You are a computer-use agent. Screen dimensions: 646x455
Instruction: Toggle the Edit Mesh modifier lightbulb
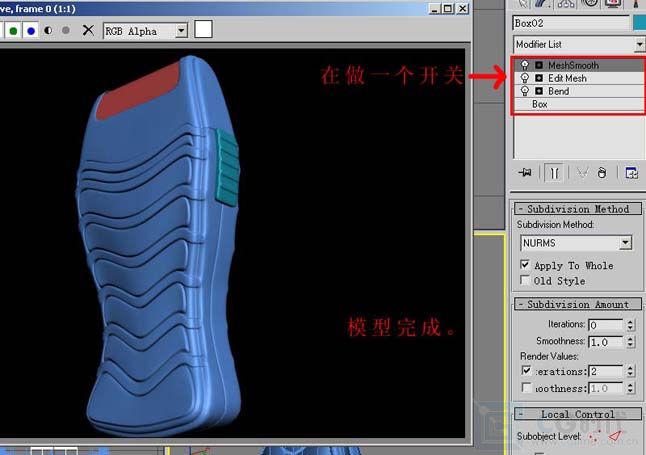point(524,78)
